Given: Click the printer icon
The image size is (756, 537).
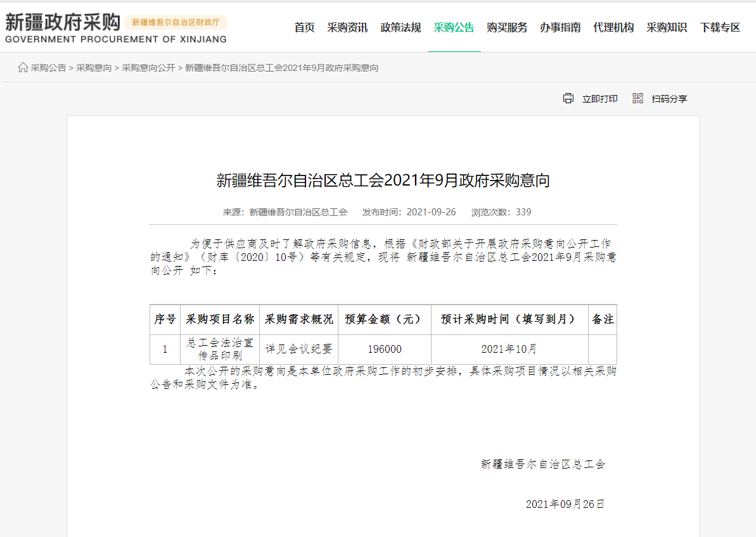Looking at the screenshot, I should (x=568, y=99).
